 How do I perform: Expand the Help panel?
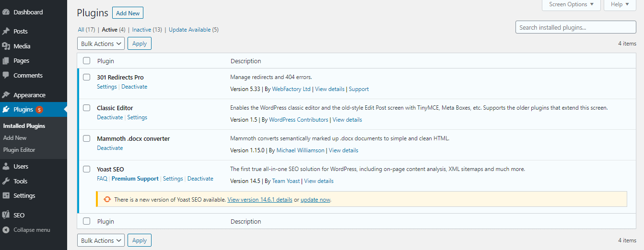(620, 5)
